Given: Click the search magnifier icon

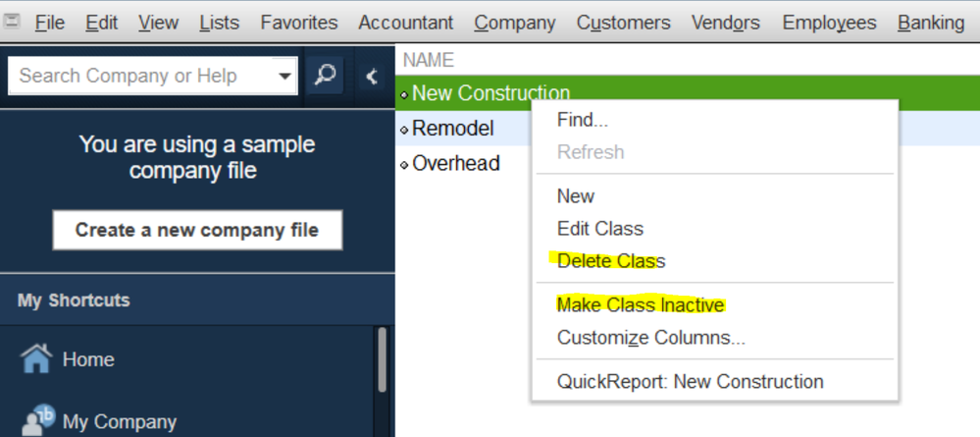Looking at the screenshot, I should pyautogui.click(x=325, y=75).
